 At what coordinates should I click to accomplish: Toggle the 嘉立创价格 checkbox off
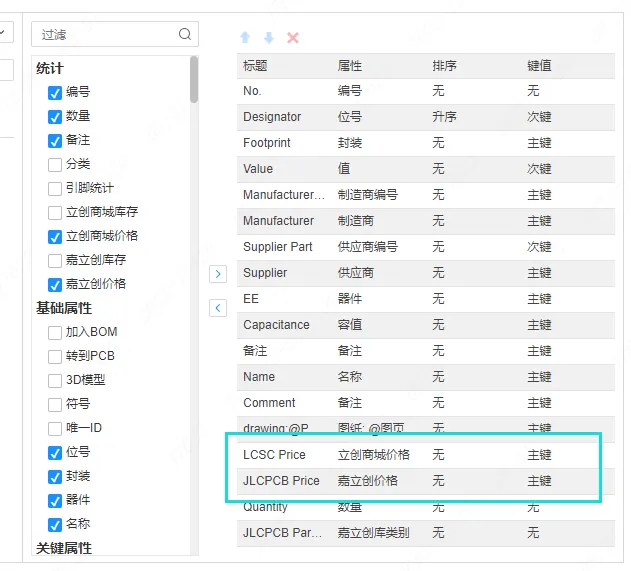(x=55, y=284)
